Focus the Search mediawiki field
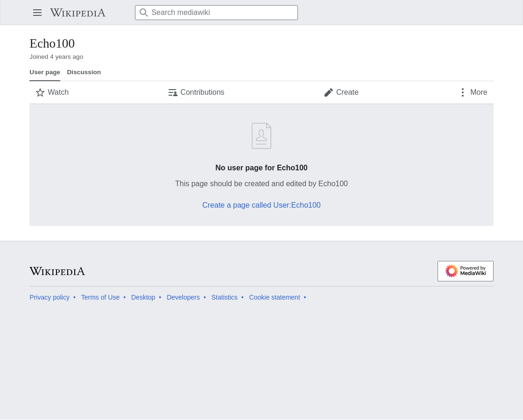The image size is (523, 420). click(217, 13)
